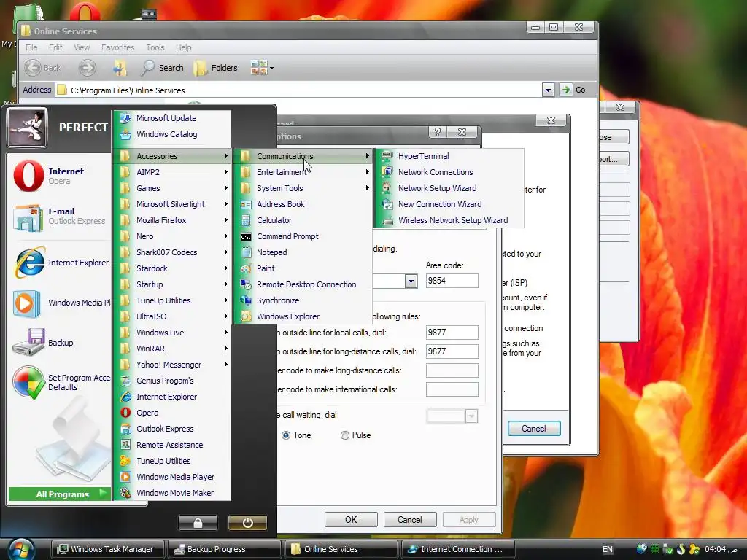Click the lock button in Start menu

[198, 523]
